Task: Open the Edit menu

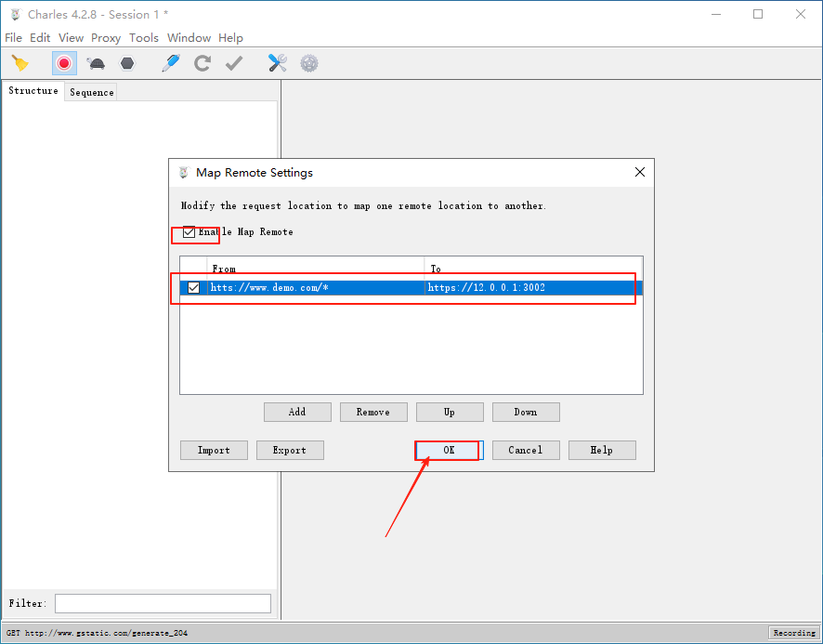Action: 40,38
